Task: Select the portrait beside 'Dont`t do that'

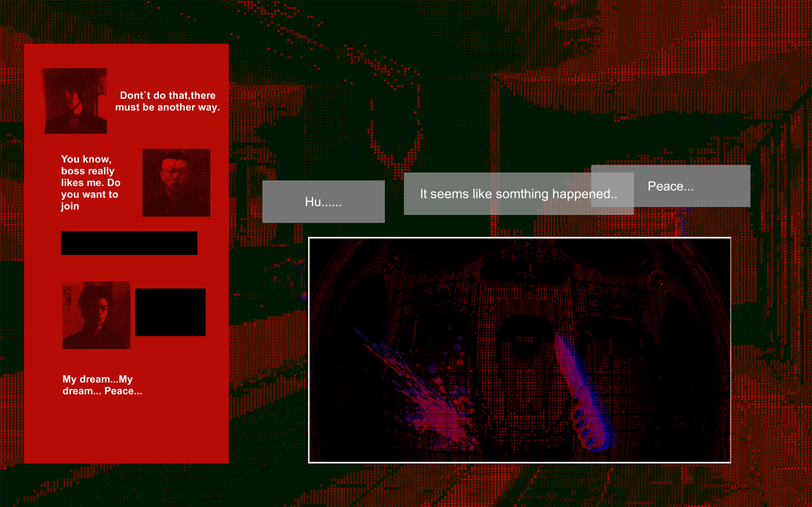Action: coord(74,101)
